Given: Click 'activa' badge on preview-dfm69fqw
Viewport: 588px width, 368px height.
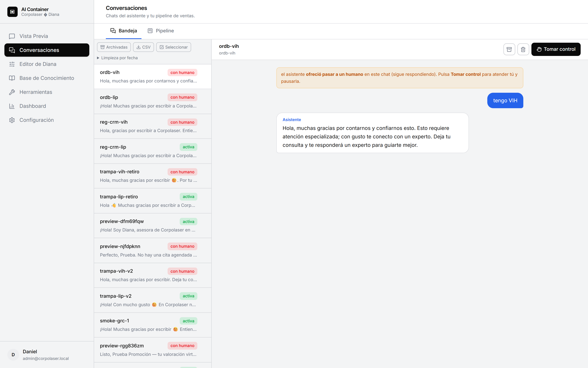Looking at the screenshot, I should click(188, 222).
